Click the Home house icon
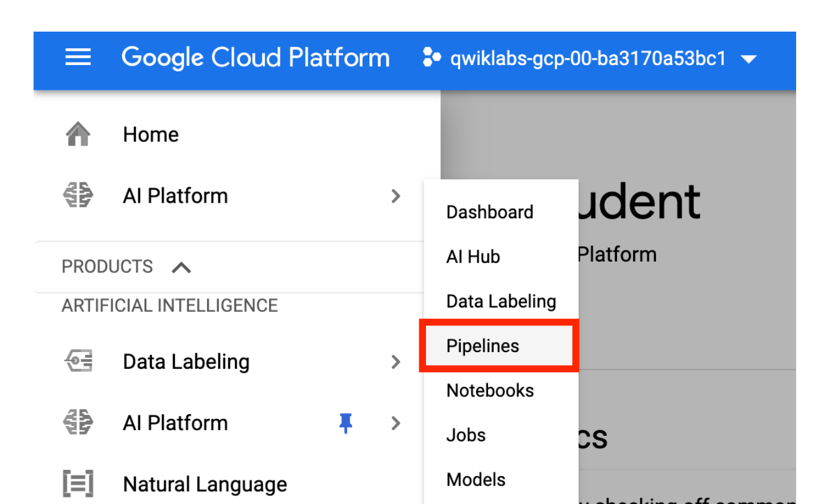 click(x=78, y=133)
